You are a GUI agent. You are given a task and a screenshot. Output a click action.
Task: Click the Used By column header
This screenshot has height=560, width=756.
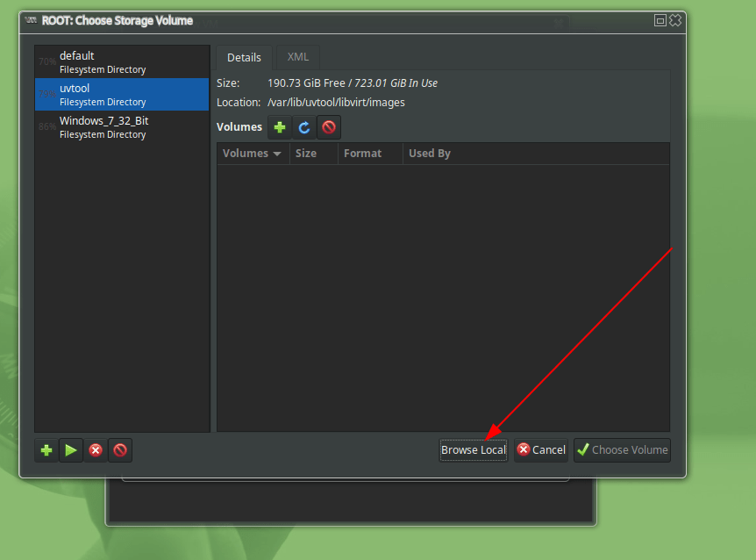click(430, 154)
